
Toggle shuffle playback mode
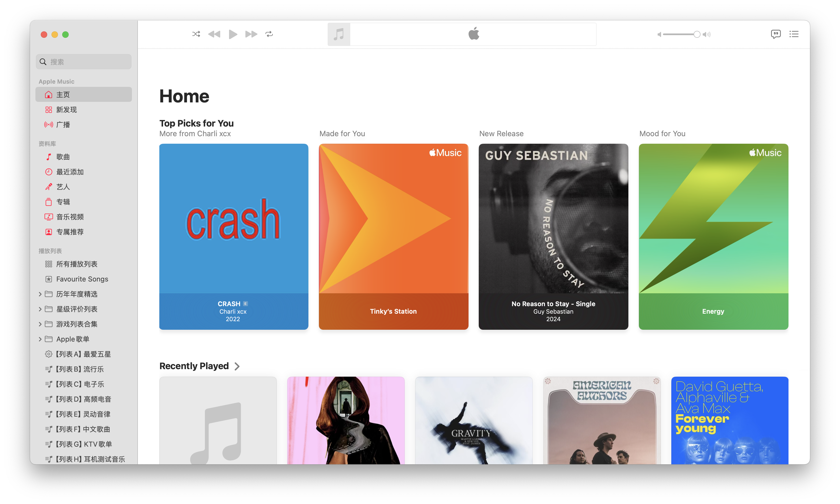click(x=196, y=34)
